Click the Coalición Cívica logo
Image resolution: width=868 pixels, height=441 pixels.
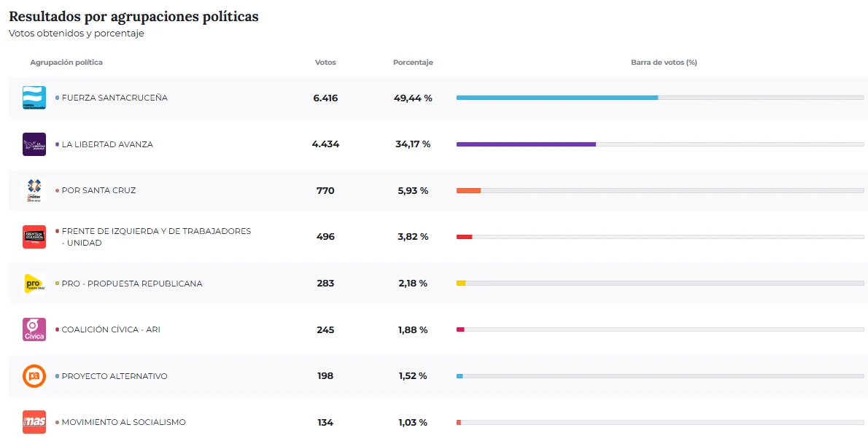coord(34,329)
